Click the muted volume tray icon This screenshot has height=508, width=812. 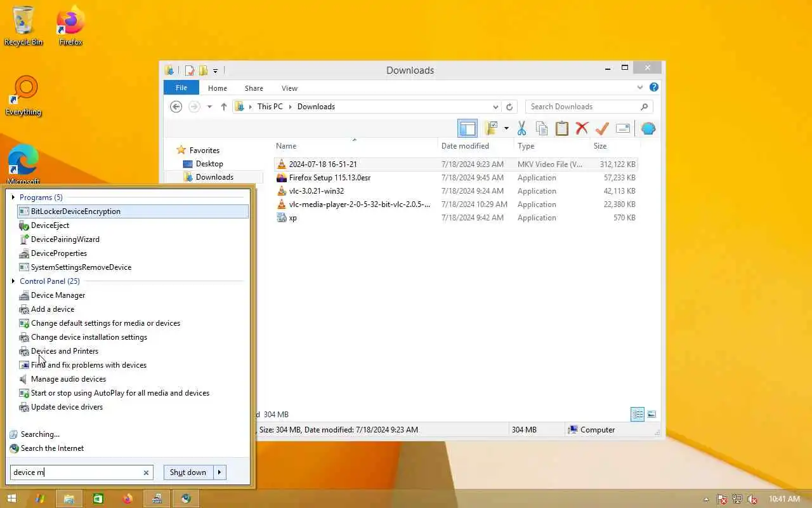pos(752,499)
